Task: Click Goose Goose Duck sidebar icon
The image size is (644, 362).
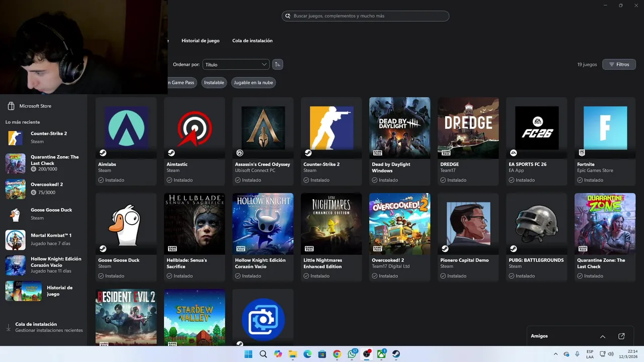Action: tap(16, 214)
